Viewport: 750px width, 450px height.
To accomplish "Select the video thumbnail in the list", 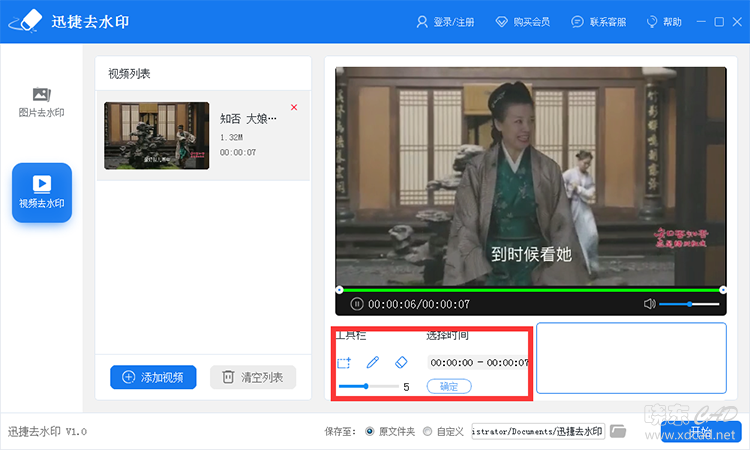I will 157,135.
